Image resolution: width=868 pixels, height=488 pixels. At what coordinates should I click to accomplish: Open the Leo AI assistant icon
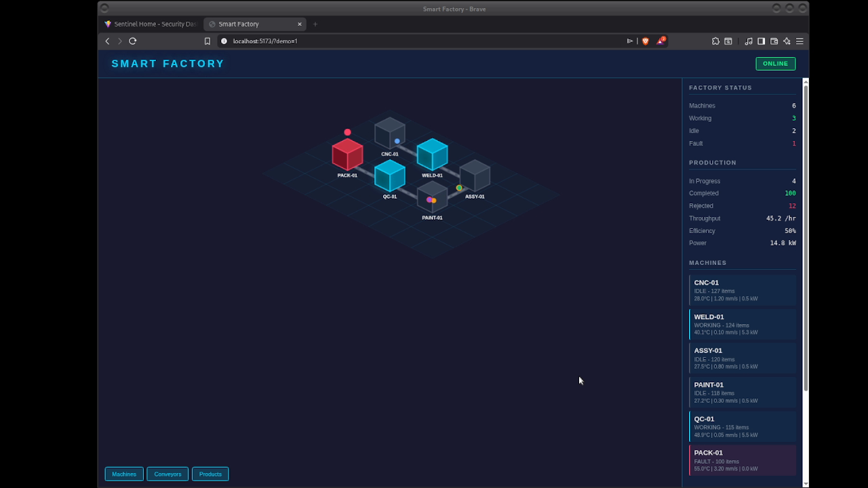point(787,41)
